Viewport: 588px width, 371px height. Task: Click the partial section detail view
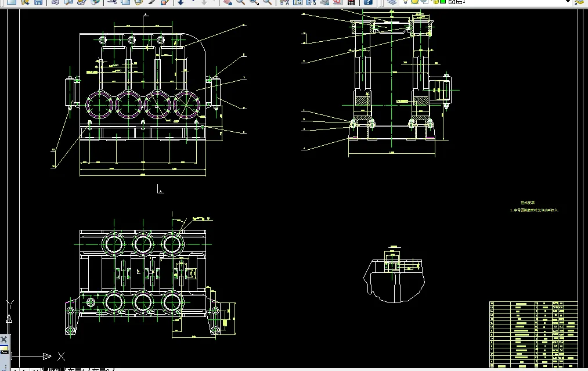[x=394, y=275]
